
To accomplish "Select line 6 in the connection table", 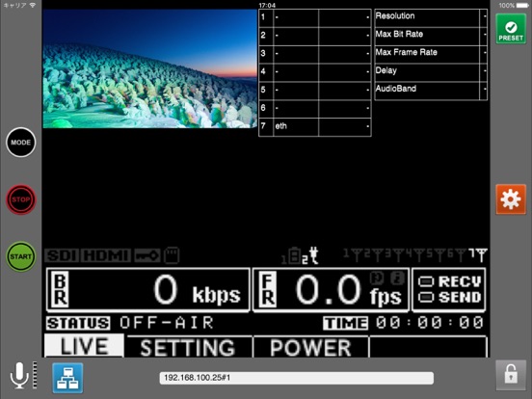I will [x=315, y=108].
